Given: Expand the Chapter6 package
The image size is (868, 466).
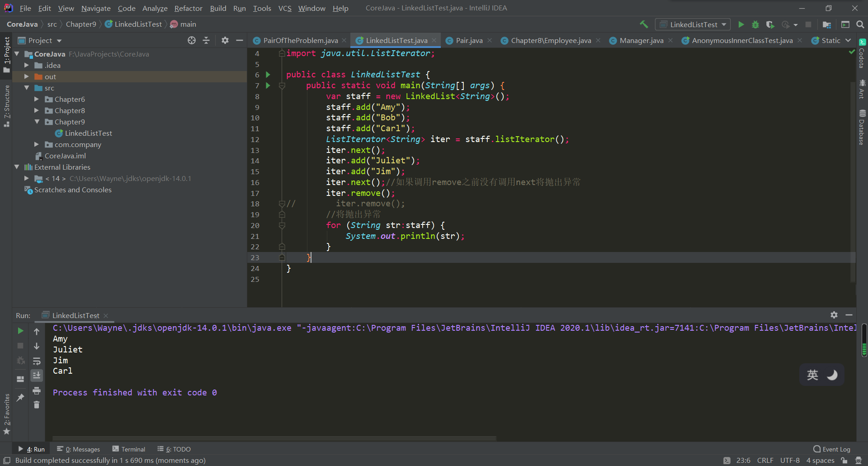Looking at the screenshot, I should point(37,99).
